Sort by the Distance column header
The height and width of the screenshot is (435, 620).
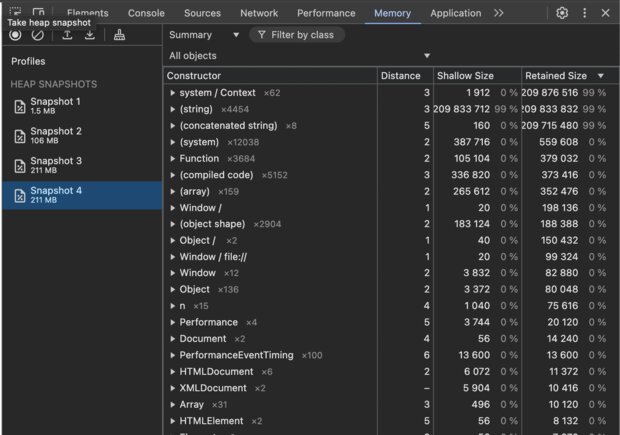tap(405, 76)
